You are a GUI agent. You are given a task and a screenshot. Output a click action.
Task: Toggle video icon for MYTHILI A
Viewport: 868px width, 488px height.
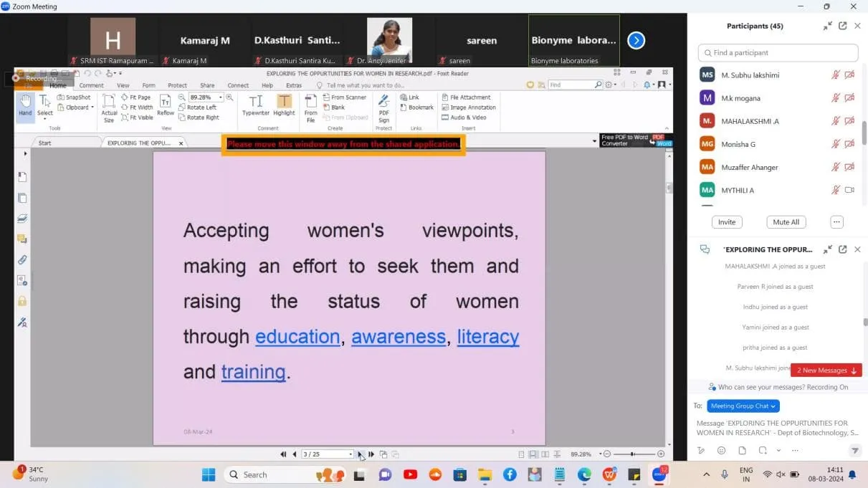click(849, 190)
